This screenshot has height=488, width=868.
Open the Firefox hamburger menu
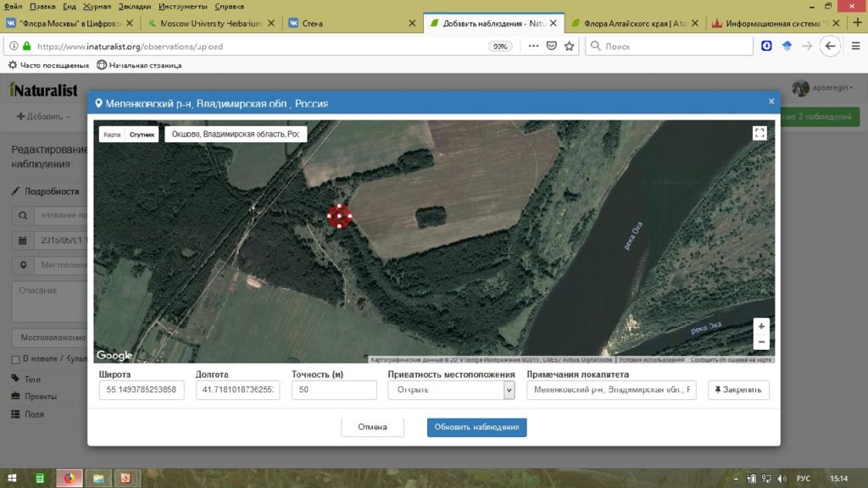tap(856, 47)
